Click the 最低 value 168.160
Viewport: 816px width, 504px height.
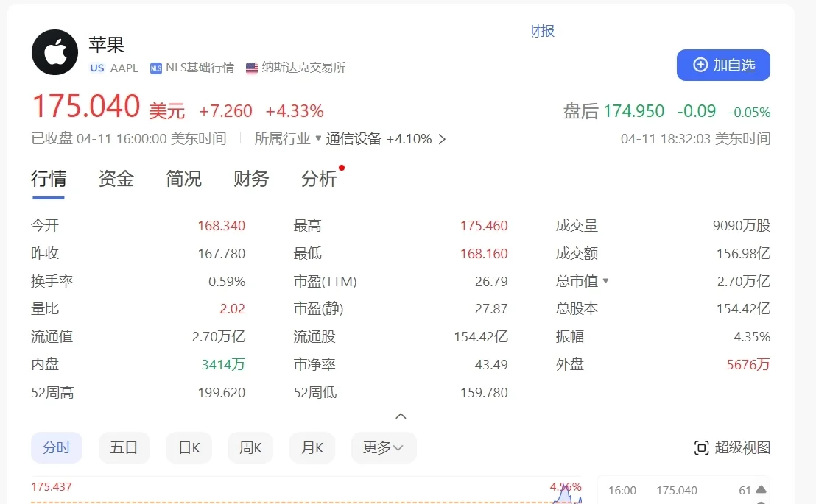click(x=484, y=254)
